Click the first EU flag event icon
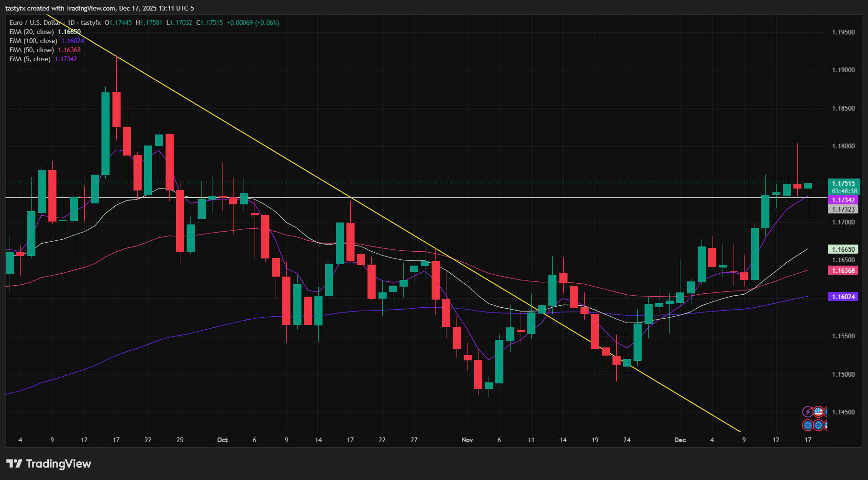The height and width of the screenshot is (480, 868). tap(808, 425)
